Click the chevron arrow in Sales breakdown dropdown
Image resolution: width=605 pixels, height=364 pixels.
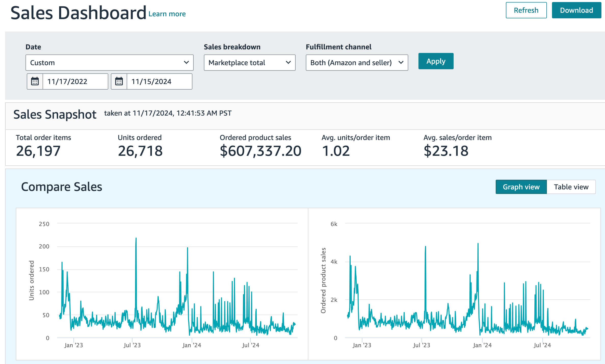pos(288,62)
